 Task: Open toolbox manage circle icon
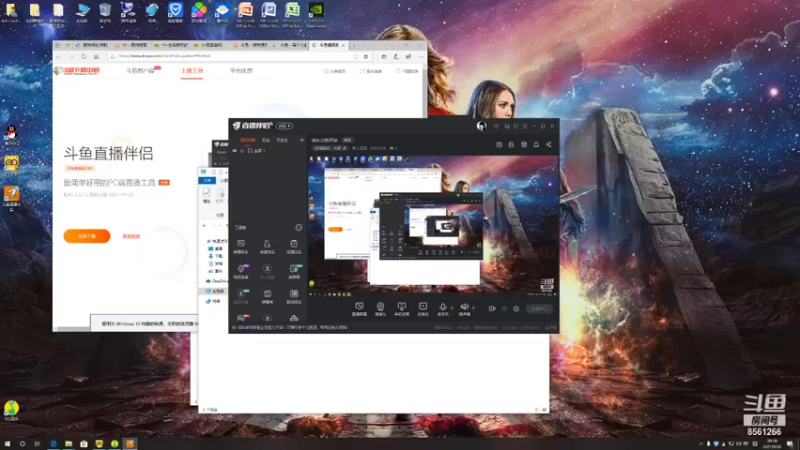[x=299, y=228]
